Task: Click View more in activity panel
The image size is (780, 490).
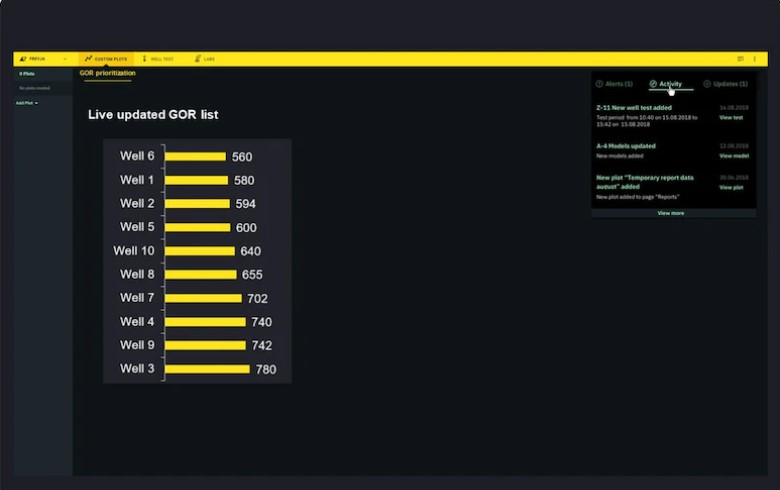Action: pos(670,213)
